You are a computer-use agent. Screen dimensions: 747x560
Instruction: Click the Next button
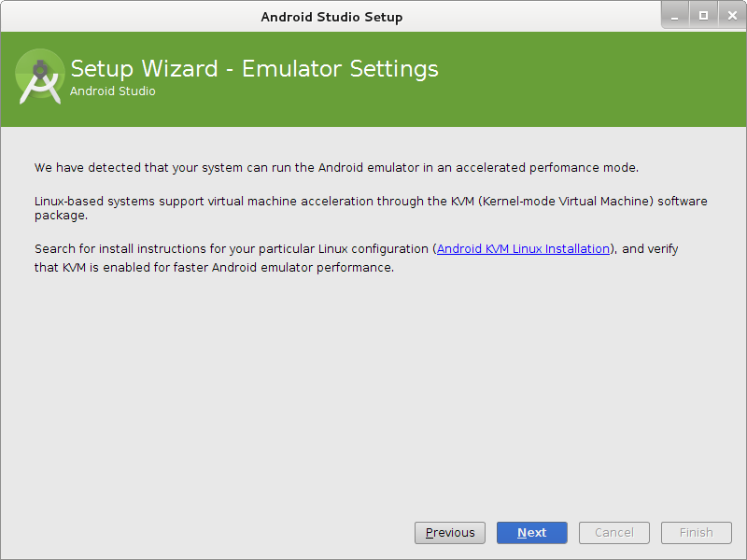(x=531, y=532)
